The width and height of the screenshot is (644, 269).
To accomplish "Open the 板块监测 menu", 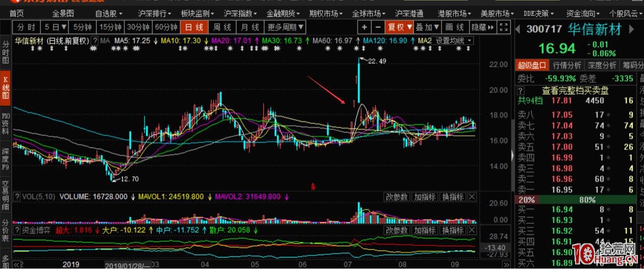I will (x=197, y=13).
